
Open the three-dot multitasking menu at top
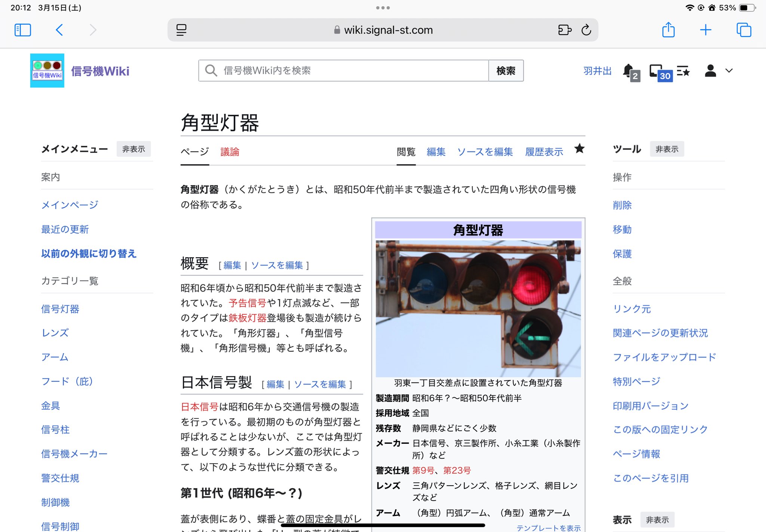pyautogui.click(x=383, y=7)
